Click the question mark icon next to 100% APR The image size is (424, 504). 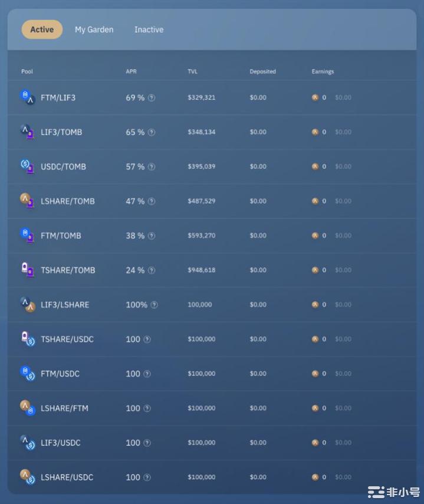coord(154,305)
